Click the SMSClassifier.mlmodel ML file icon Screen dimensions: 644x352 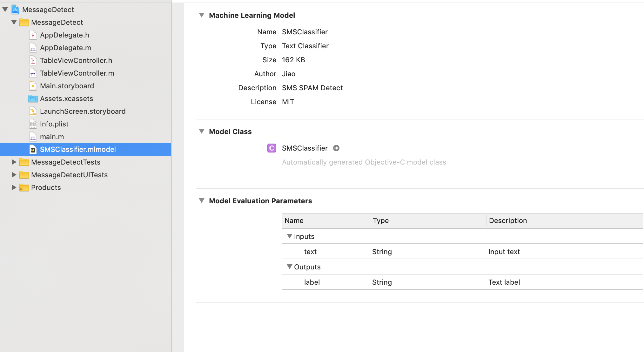33,149
